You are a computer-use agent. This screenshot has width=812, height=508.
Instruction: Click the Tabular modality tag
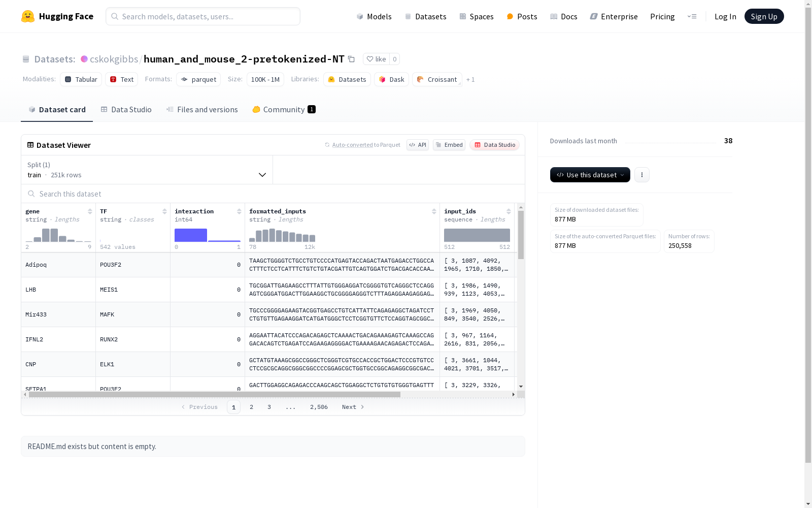click(x=81, y=79)
